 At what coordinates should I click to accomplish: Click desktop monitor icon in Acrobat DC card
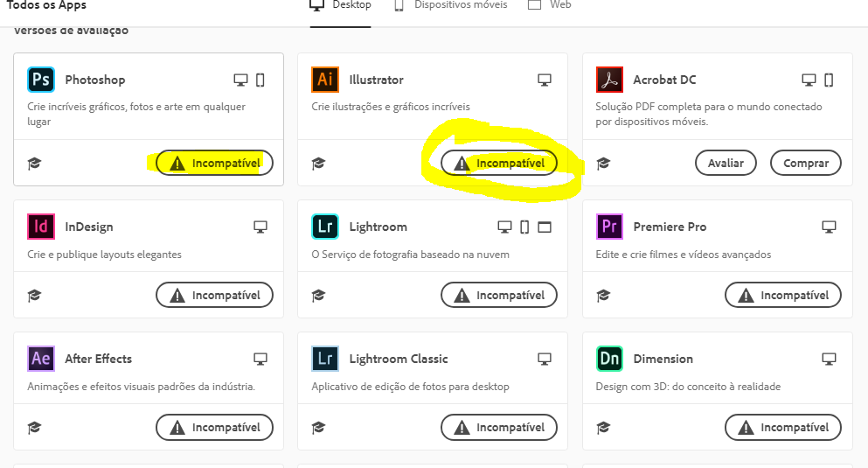point(809,80)
